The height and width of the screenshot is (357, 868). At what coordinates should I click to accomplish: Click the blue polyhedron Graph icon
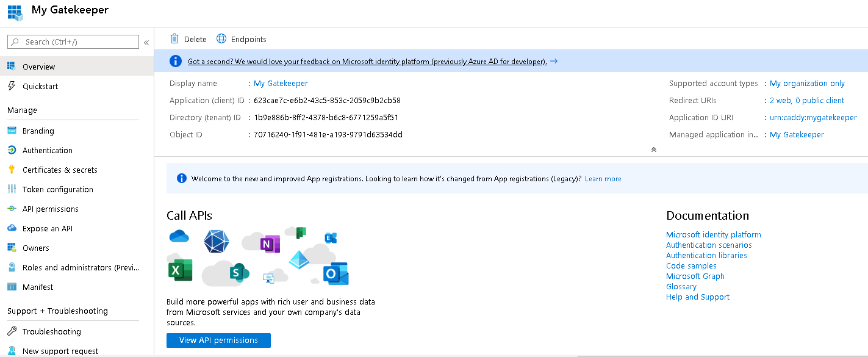click(216, 241)
